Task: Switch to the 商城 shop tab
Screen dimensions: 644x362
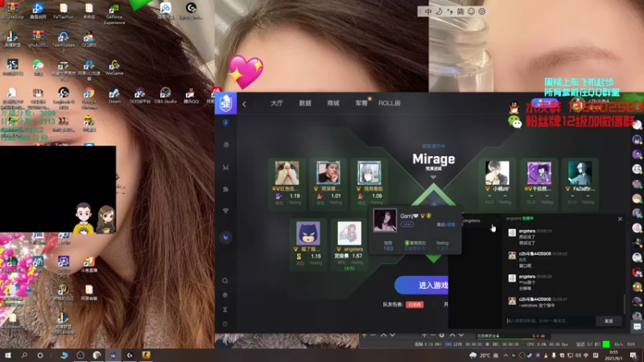Action: (x=333, y=103)
